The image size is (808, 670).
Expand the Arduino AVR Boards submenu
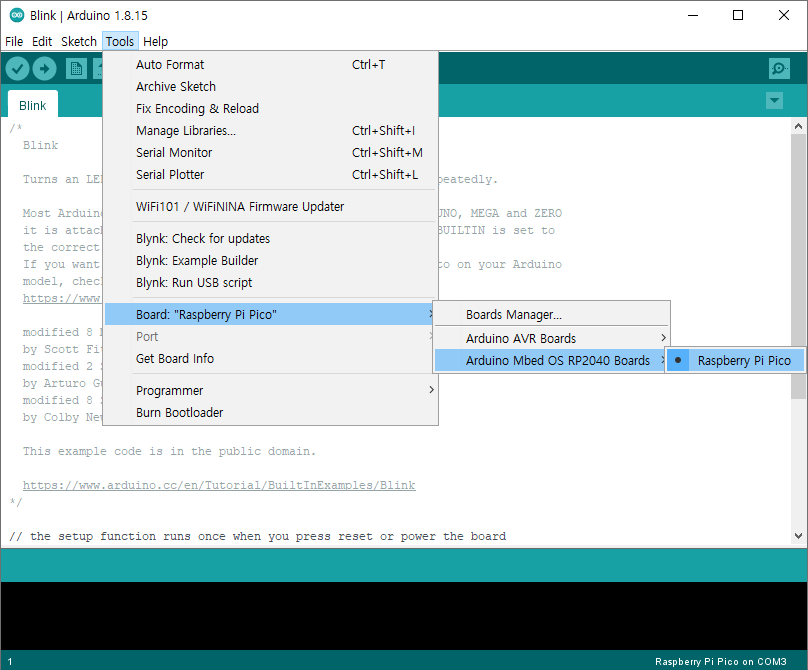point(552,338)
